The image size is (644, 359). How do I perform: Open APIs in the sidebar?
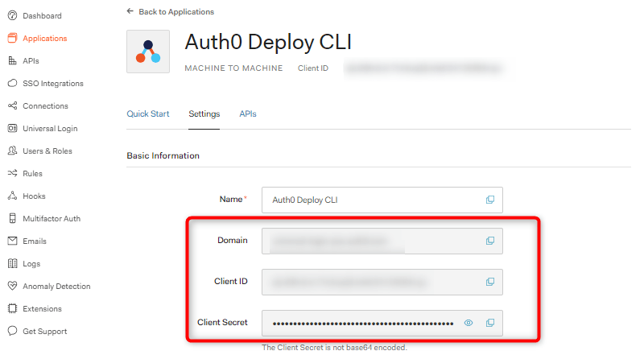[x=31, y=61]
